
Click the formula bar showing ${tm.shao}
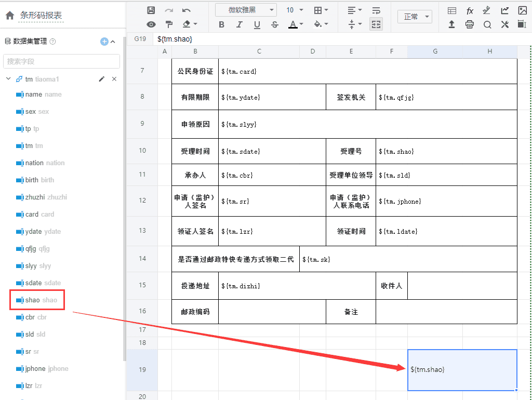click(x=343, y=39)
